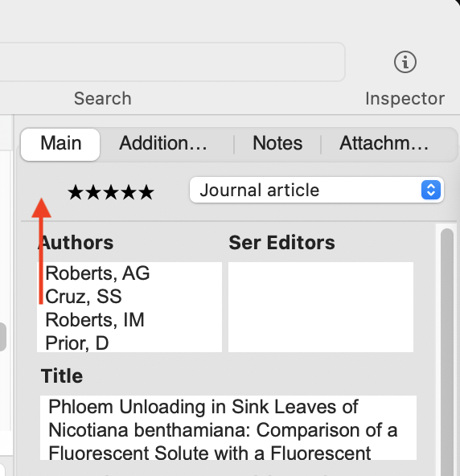This screenshot has width=460, height=476.
Task: Open the Additional tab
Action: click(x=163, y=144)
